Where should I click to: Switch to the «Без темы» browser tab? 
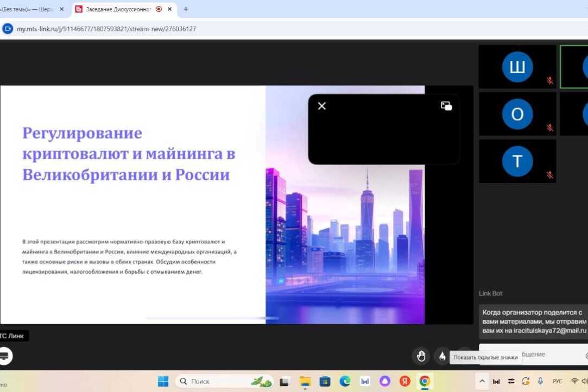(28, 9)
